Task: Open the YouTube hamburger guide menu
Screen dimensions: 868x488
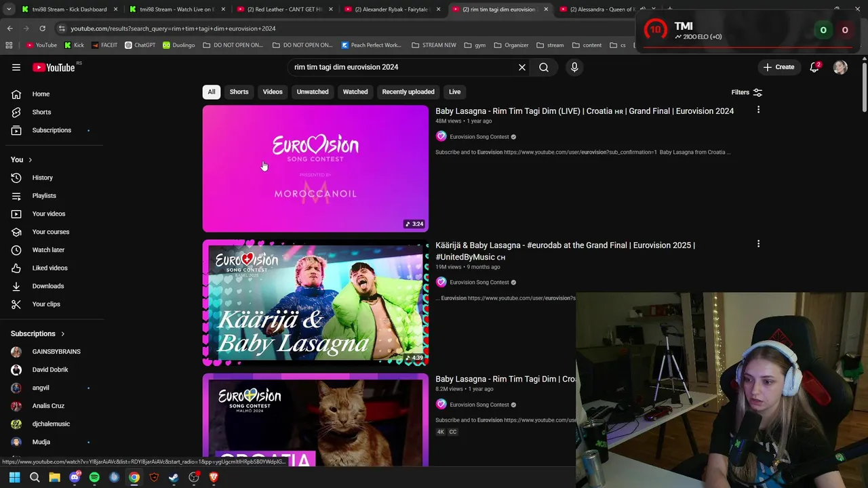Action: (x=16, y=67)
